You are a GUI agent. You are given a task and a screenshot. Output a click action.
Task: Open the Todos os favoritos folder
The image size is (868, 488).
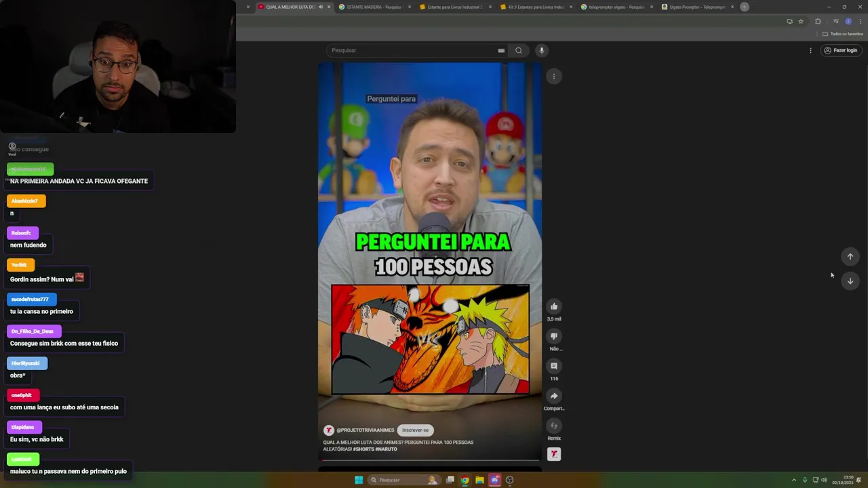click(x=843, y=34)
